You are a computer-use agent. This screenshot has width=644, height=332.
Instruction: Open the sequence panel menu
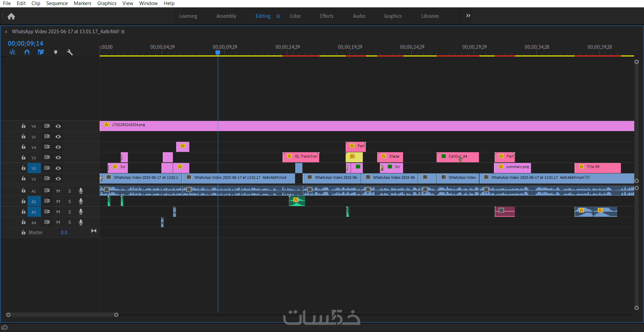coord(123,32)
